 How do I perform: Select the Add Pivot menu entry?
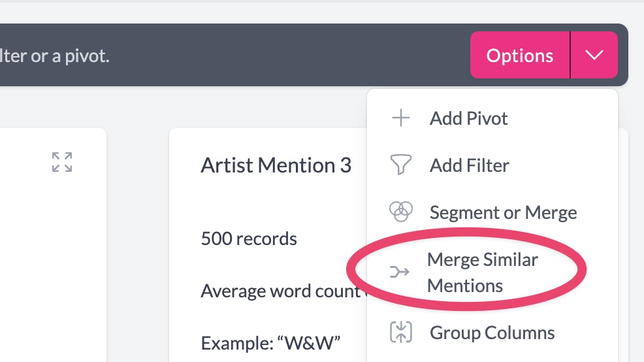pyautogui.click(x=468, y=118)
